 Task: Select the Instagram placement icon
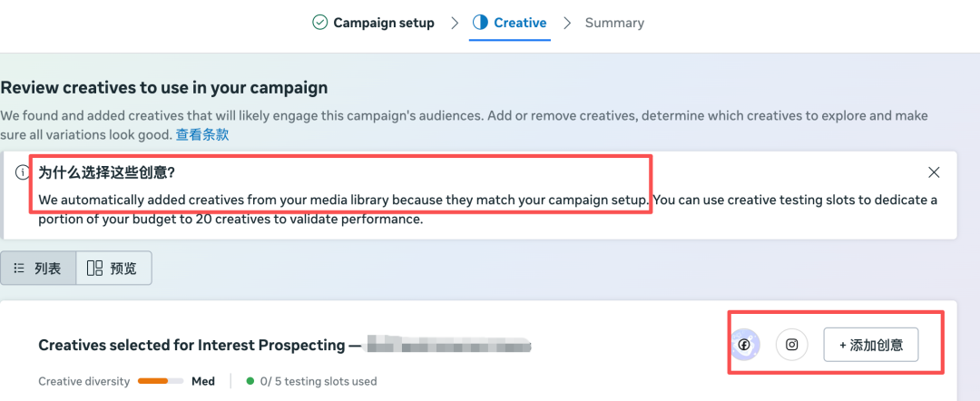click(x=792, y=345)
